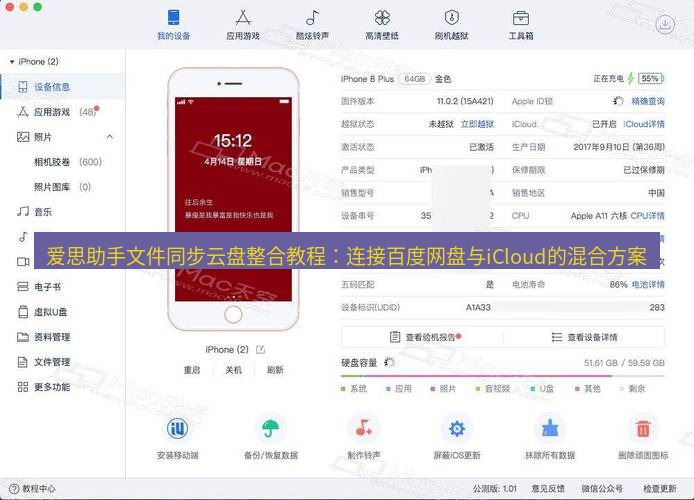This screenshot has width=694, height=500.
Task: Open the 我的设备 tab
Action: pos(174,25)
